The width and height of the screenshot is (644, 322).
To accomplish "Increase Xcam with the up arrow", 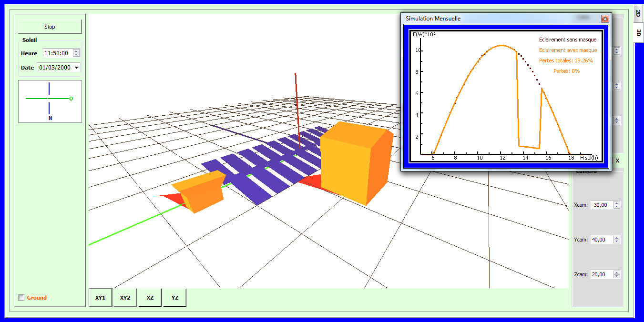I will [x=617, y=203].
